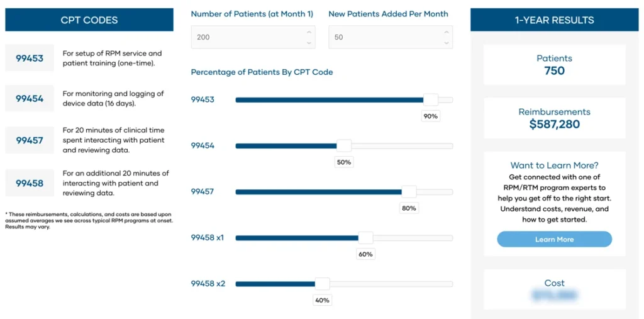
Task: Click the New Patients Added Per Month field
Action: coord(384,37)
